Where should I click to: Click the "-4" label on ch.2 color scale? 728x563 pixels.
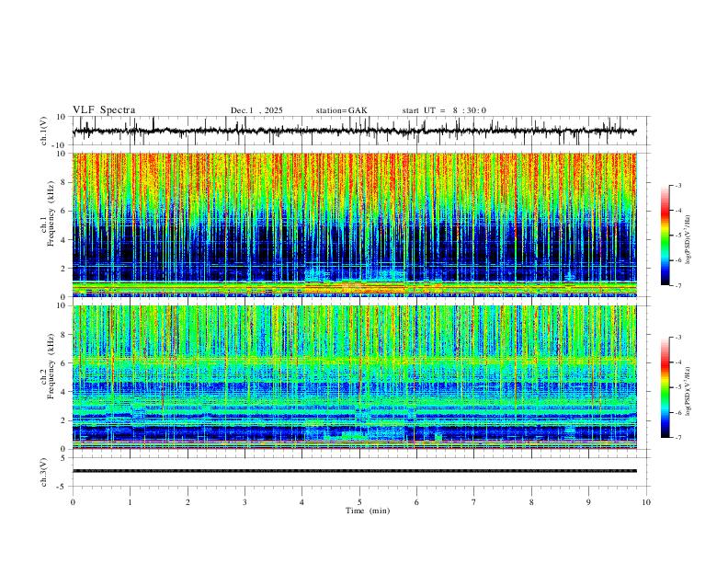point(677,362)
